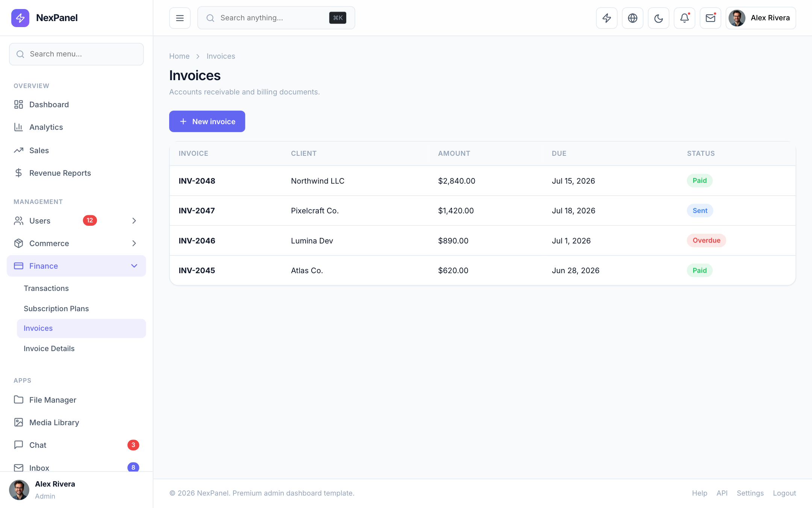Open Analytics in the sidebar
Image resolution: width=812 pixels, height=508 pixels.
click(x=76, y=127)
